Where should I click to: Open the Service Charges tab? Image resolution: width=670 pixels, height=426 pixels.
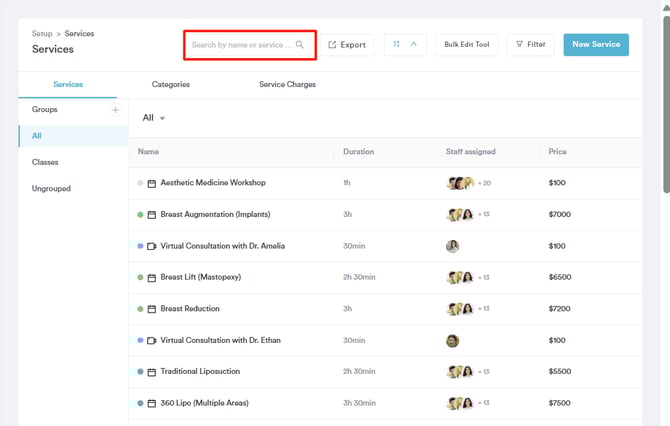coord(287,85)
